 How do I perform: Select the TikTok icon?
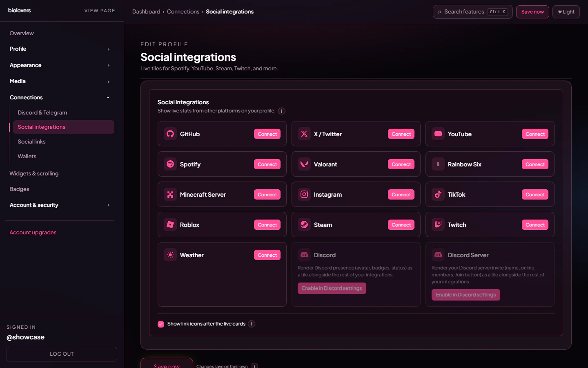[x=438, y=194]
